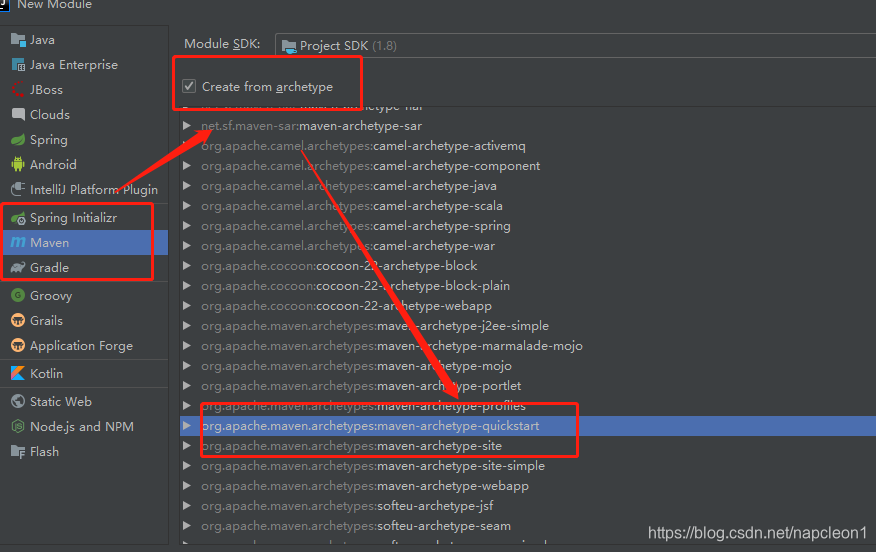Choose Gradle module type label
The width and height of the screenshot is (876, 552).
click(49, 268)
